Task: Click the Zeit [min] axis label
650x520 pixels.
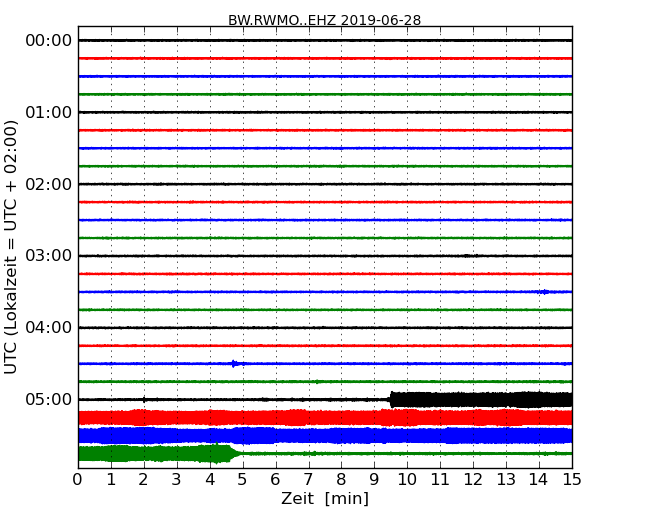Action: 325,498
